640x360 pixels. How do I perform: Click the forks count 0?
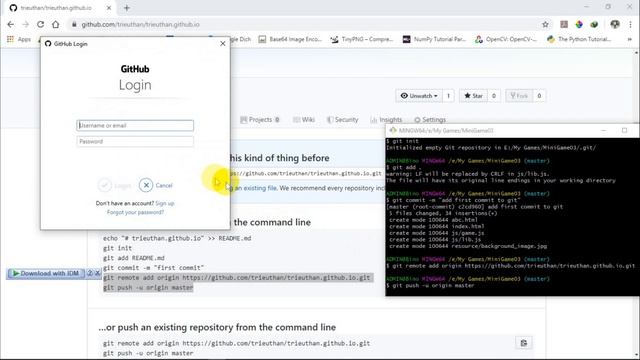coord(539,96)
